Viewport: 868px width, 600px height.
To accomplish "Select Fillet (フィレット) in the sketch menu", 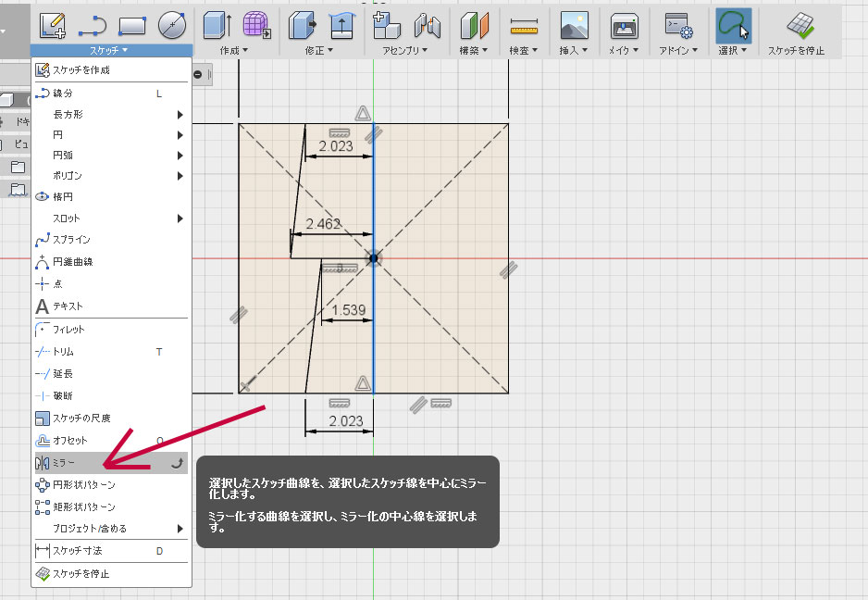I will [68, 330].
